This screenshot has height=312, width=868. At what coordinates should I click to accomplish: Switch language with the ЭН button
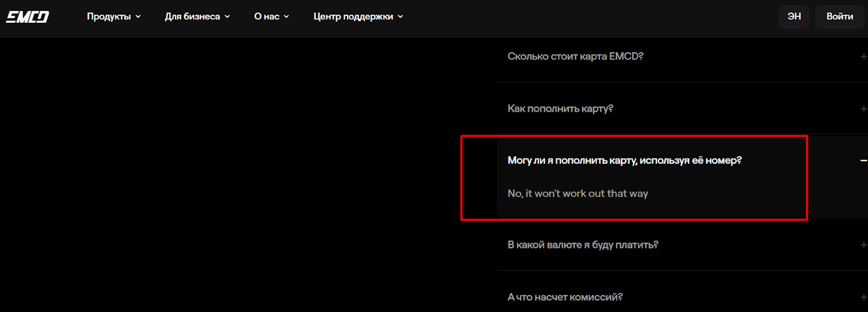pos(794,17)
